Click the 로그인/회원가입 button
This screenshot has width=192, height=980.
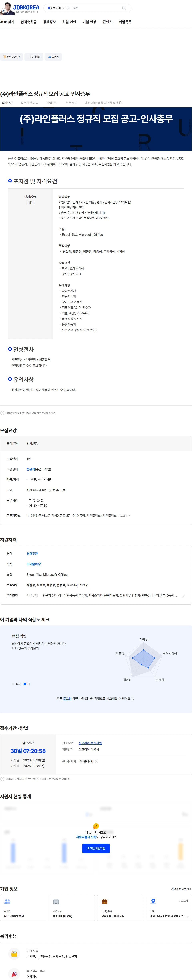(x=96, y=848)
